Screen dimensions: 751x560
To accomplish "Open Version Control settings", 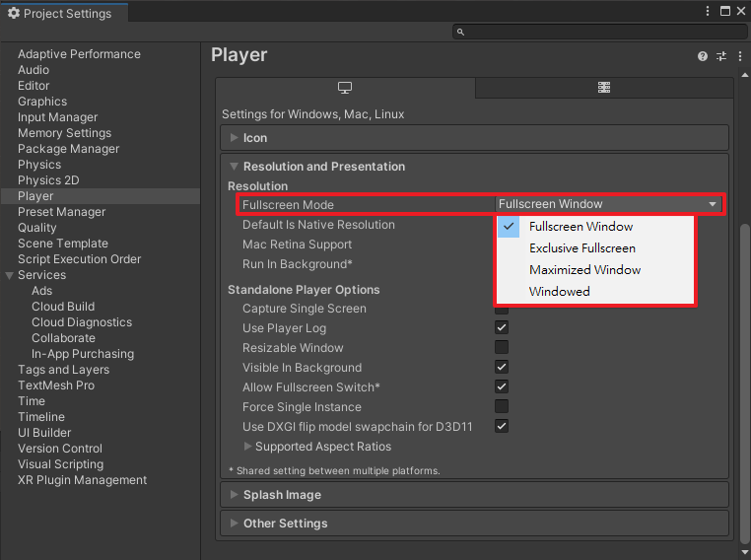I will pyautogui.click(x=60, y=450).
